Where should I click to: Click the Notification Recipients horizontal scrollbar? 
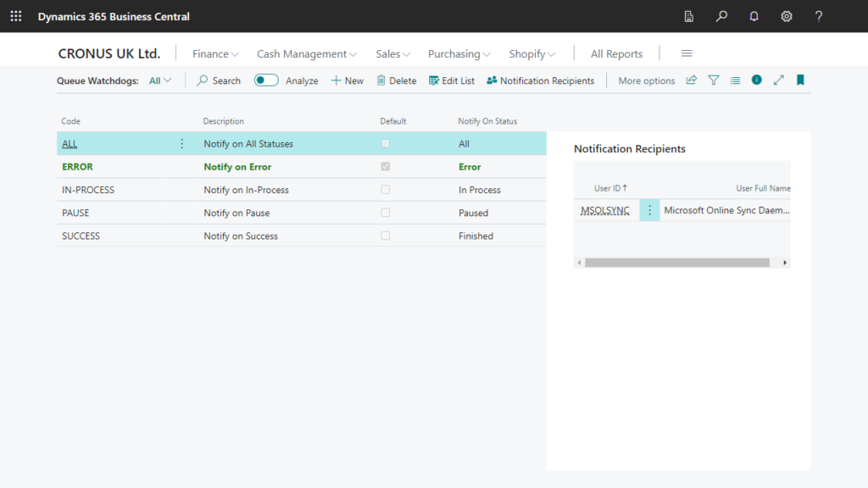[x=676, y=263]
